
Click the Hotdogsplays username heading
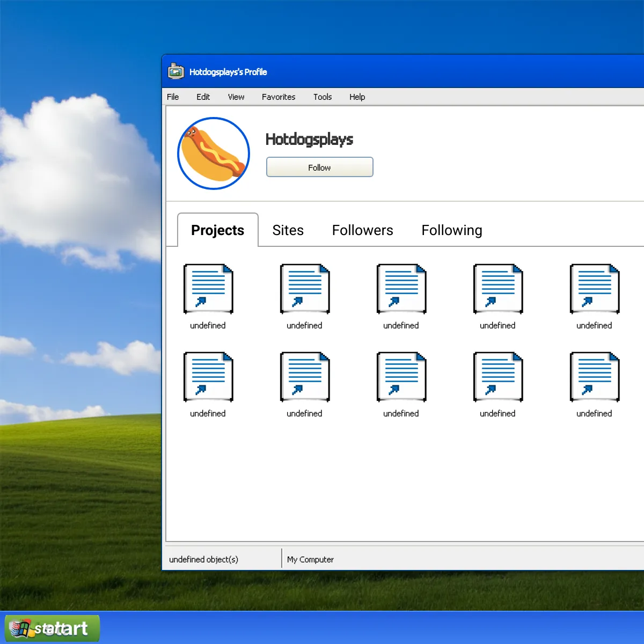click(x=309, y=140)
